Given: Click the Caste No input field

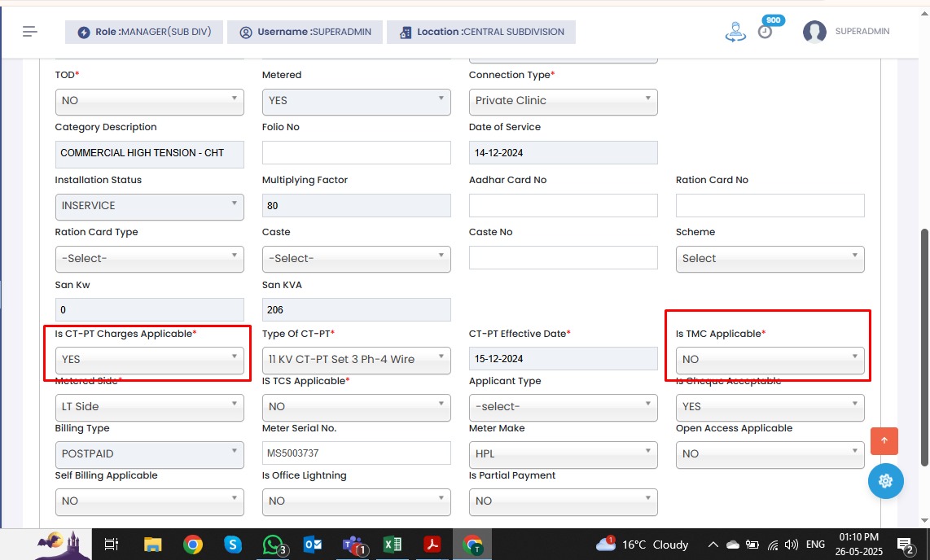Looking at the screenshot, I should [563, 258].
